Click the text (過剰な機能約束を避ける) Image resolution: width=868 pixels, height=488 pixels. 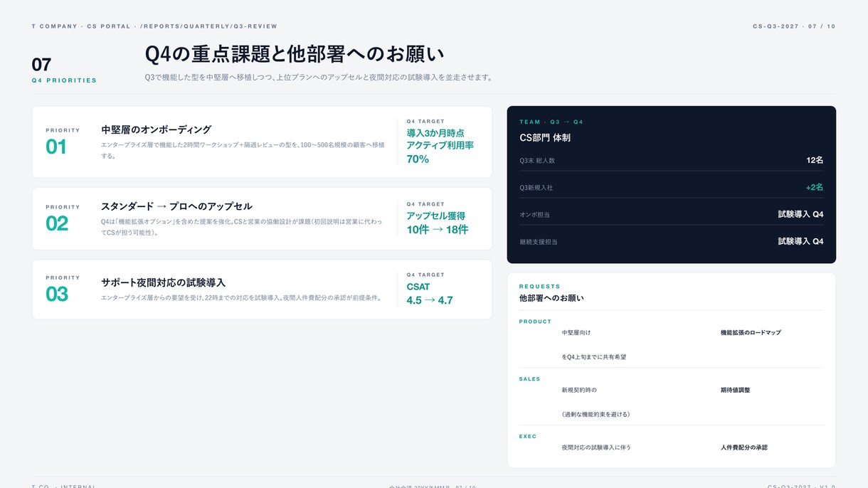click(x=596, y=415)
